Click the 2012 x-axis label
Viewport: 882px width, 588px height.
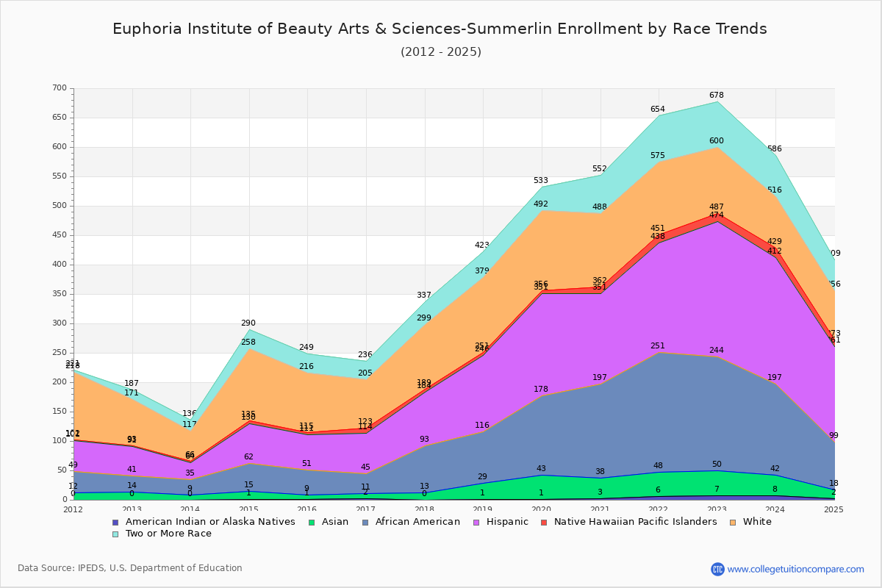pyautogui.click(x=73, y=509)
